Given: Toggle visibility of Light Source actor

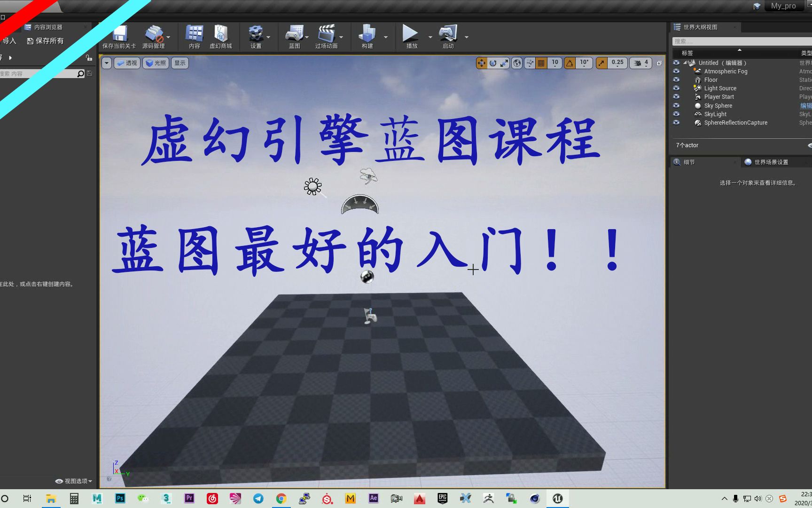Looking at the screenshot, I should (x=676, y=88).
